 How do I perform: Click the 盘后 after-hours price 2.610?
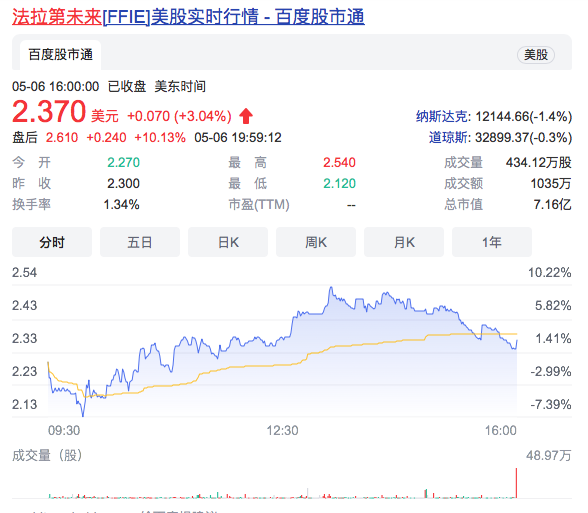tap(62, 138)
